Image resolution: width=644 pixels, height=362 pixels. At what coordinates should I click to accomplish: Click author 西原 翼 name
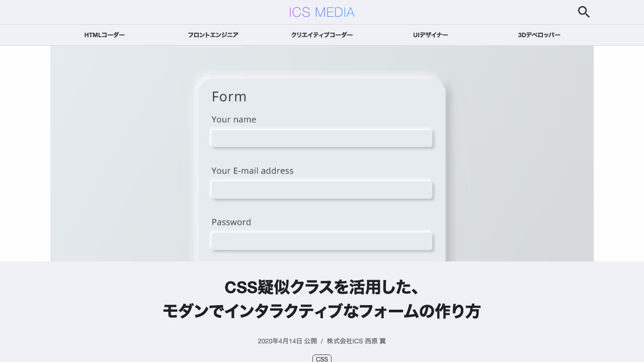[x=377, y=341]
